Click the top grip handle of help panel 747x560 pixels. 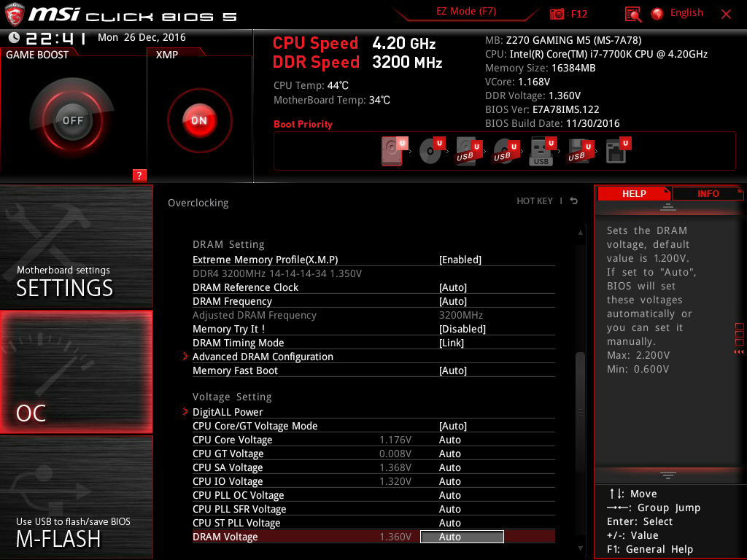pos(668,206)
